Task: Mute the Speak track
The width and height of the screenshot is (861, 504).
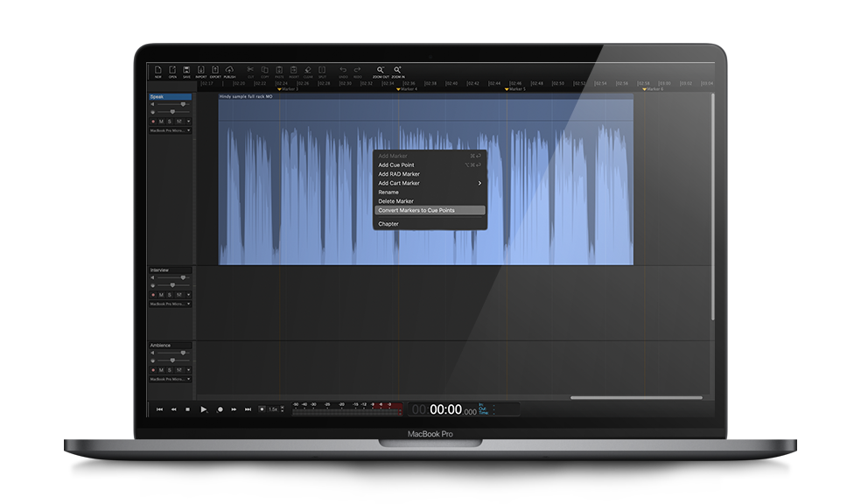Action: (161, 122)
